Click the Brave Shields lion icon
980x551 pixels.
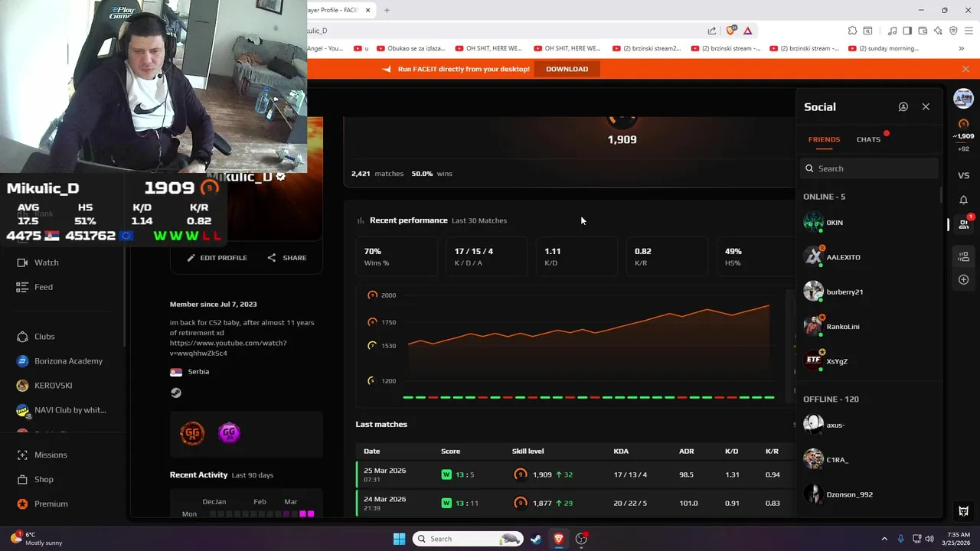tap(731, 31)
